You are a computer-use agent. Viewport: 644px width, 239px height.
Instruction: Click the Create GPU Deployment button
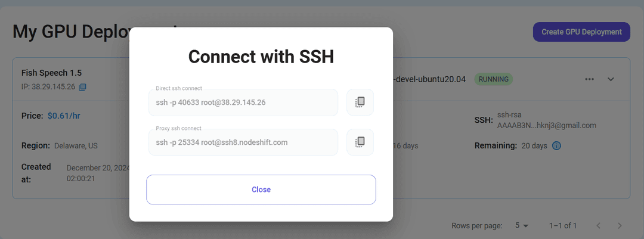[581, 32]
